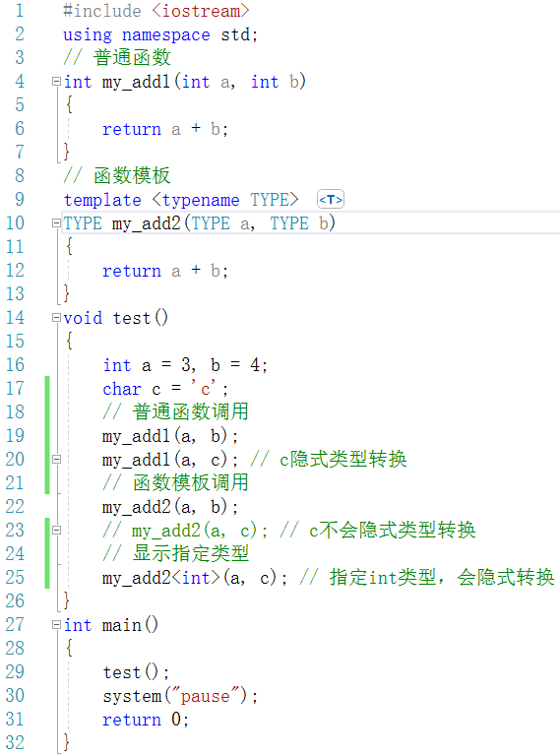Click the '// c隐式类型转换' comment
Viewport: 560px width, 756px height.
click(329, 460)
